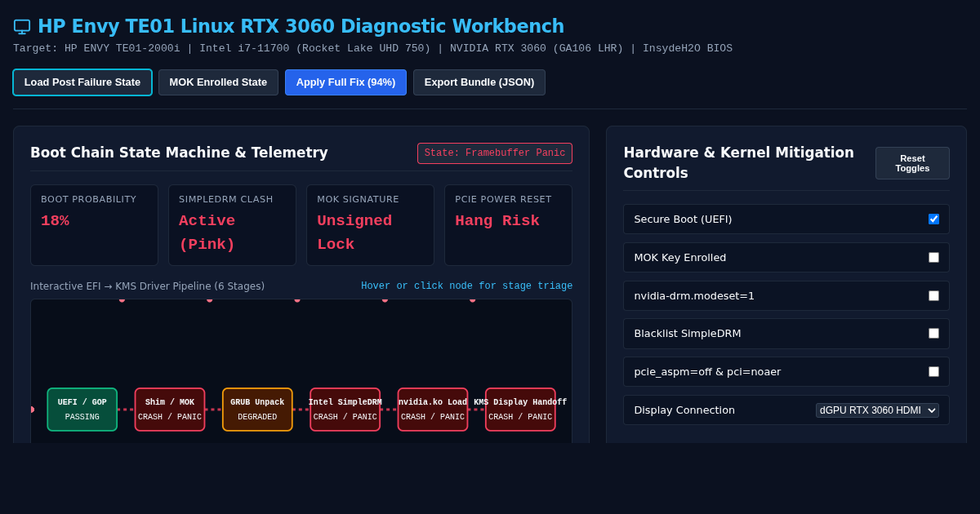The width and height of the screenshot is (980, 514).
Task: Click the State: Framebuffer Panic badge
Action: click(495, 153)
